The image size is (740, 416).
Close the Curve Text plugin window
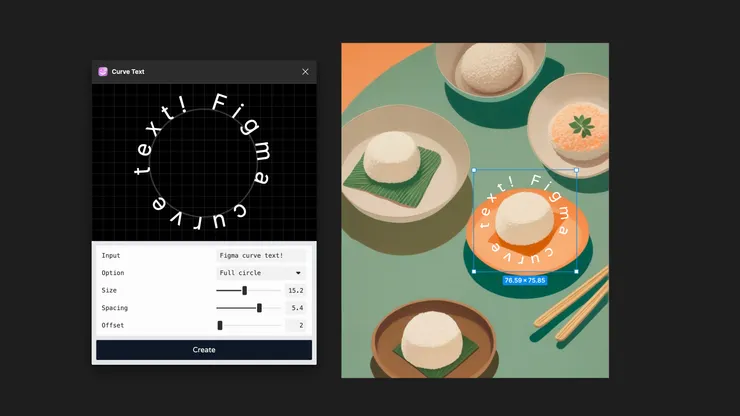coord(305,72)
